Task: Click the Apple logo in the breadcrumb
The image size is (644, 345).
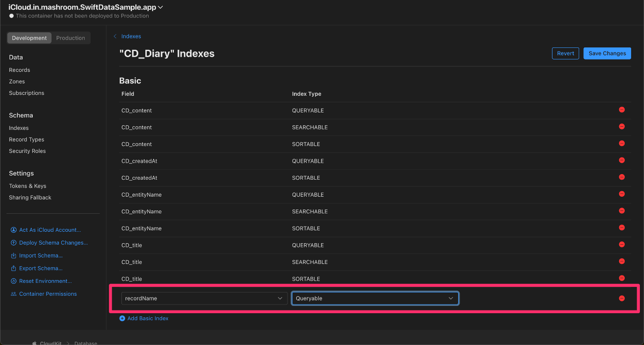Action: (34, 343)
